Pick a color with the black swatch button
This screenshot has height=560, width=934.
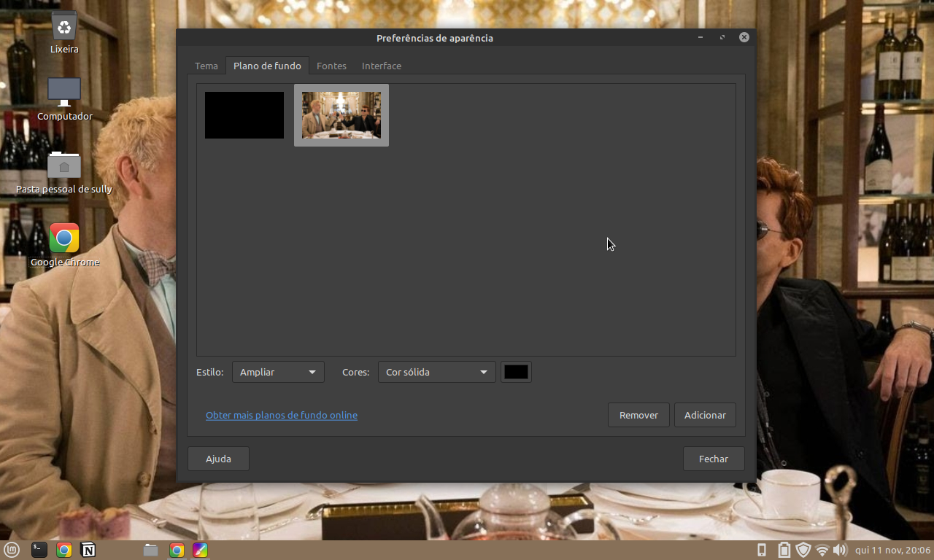516,372
